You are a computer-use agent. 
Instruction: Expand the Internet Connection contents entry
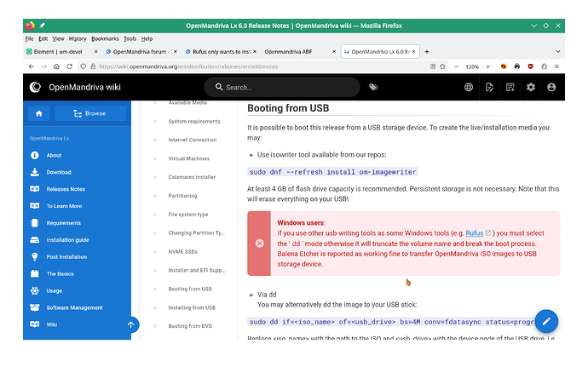coord(155,140)
